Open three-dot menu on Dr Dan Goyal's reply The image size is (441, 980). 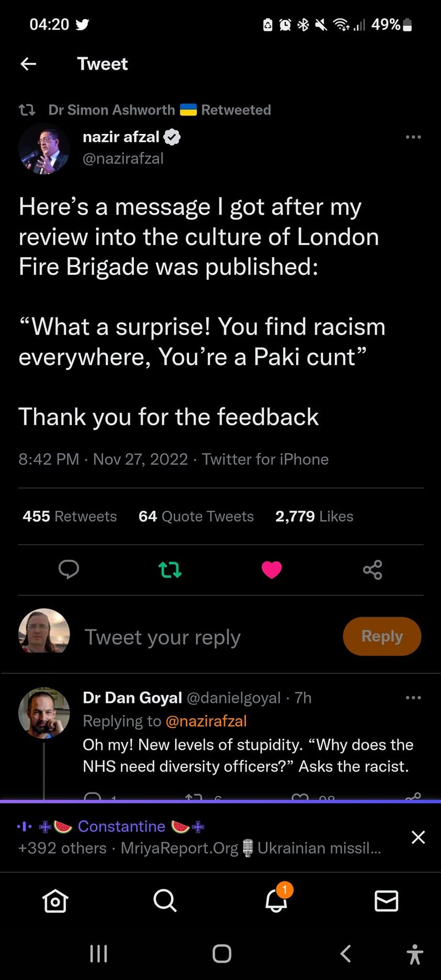(413, 697)
